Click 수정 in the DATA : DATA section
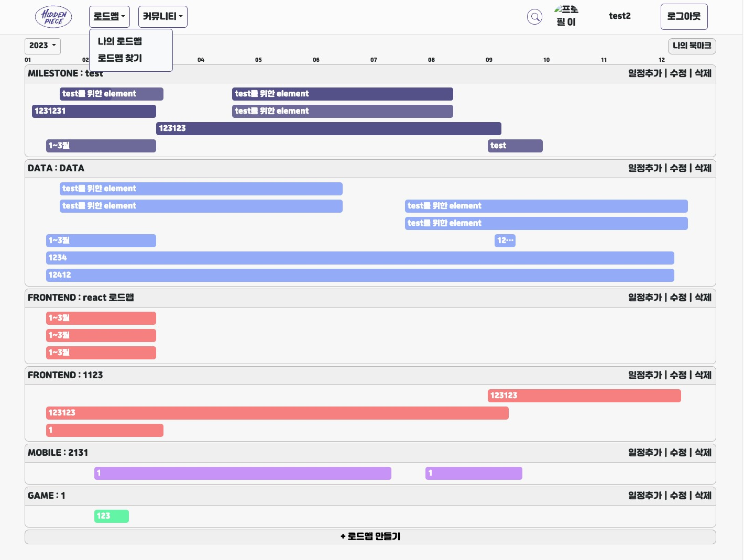 pos(677,168)
